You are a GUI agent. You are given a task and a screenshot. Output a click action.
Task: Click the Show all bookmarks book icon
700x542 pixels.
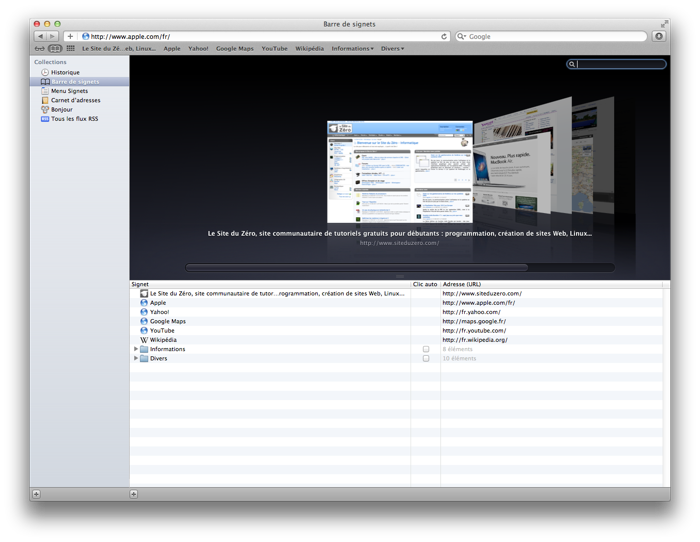click(55, 48)
